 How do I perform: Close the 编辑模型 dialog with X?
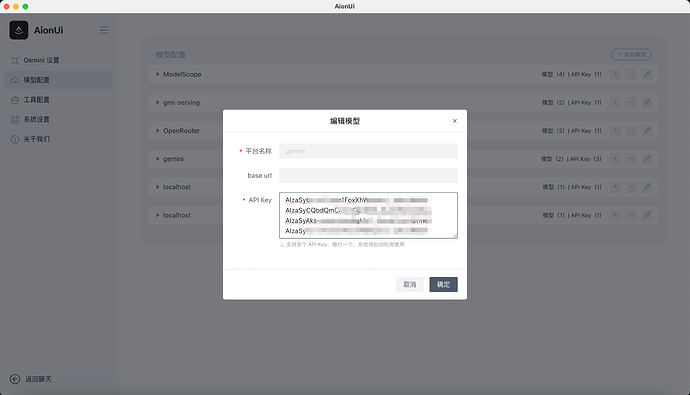pyautogui.click(x=455, y=121)
